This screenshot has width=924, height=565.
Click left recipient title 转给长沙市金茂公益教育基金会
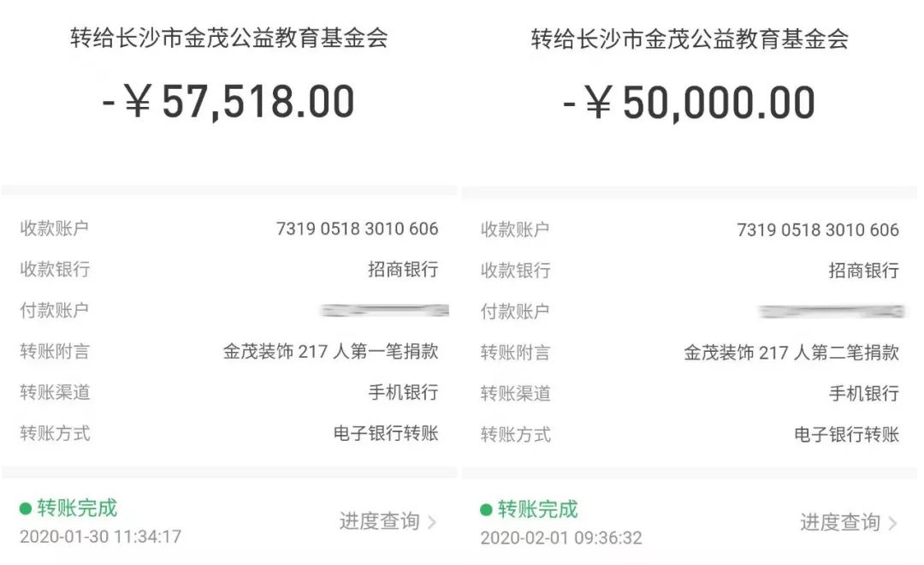229,39
